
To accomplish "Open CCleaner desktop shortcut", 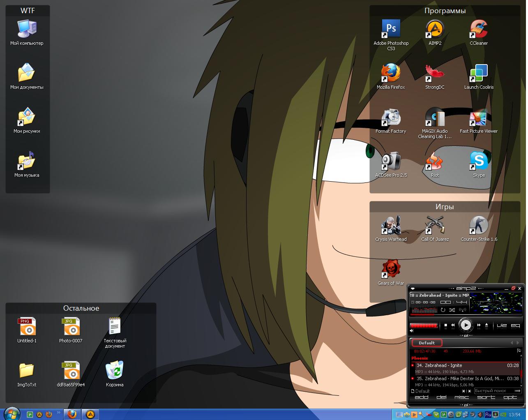I will (x=479, y=32).
